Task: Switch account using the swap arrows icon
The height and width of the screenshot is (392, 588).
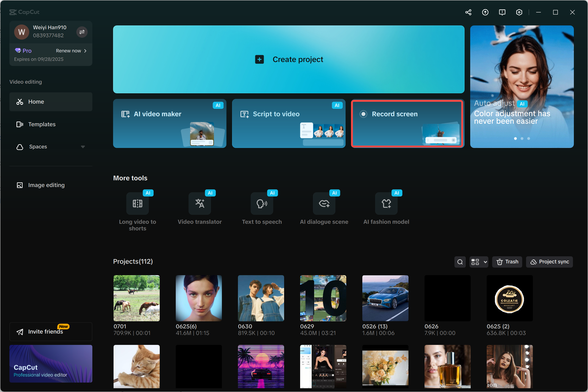Action: point(82,32)
